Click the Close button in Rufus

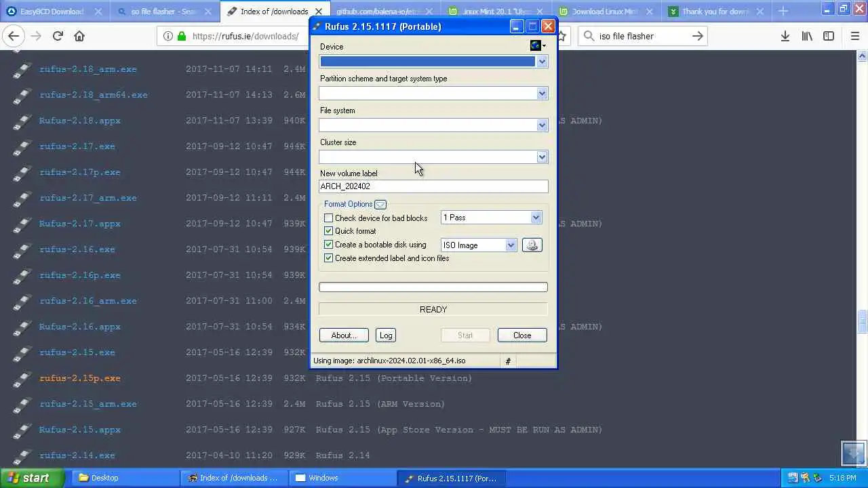coord(522,335)
